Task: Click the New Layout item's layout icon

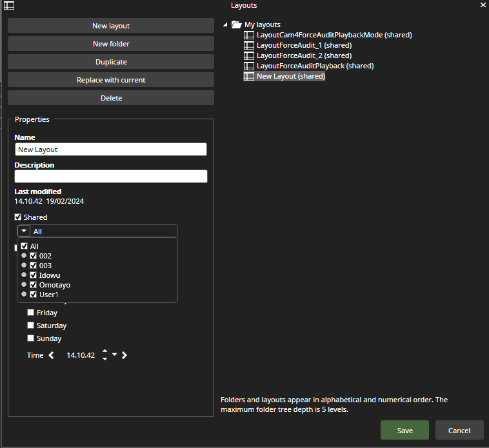Action: (x=249, y=76)
